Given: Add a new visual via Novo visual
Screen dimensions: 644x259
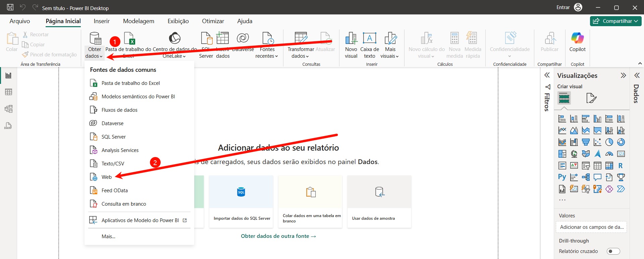Looking at the screenshot, I should point(351,45).
